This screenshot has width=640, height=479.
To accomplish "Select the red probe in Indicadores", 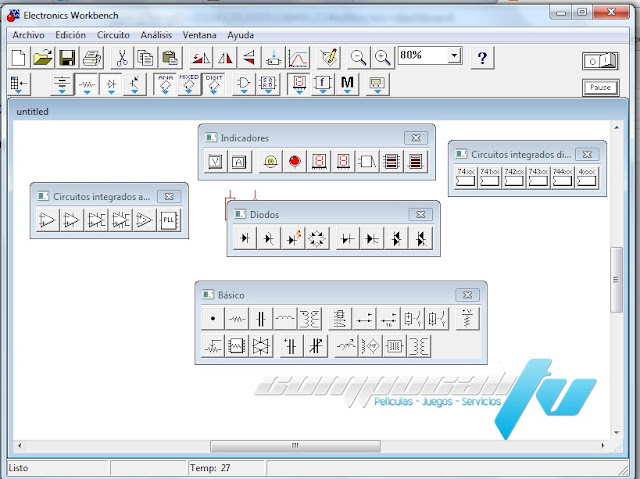I will (x=294, y=162).
